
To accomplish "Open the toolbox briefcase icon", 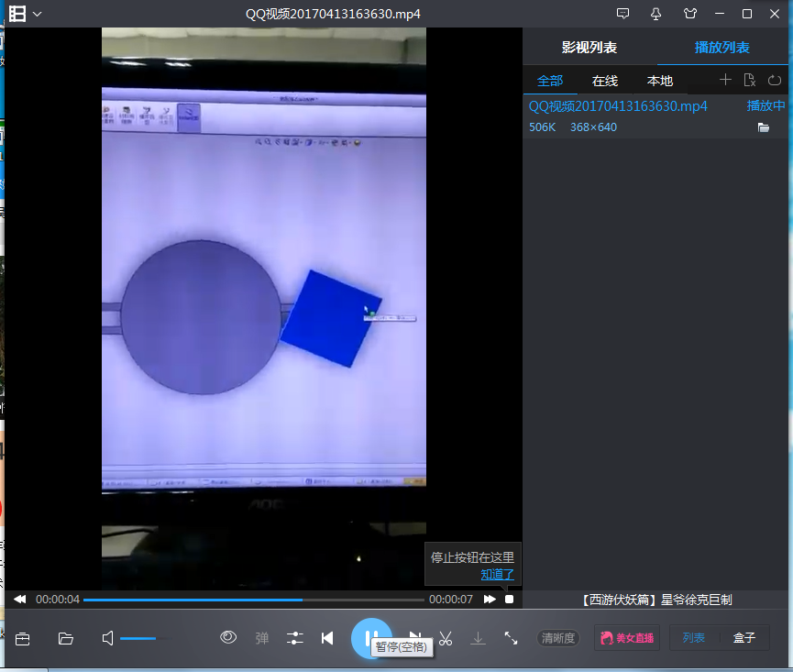I will click(x=22, y=638).
